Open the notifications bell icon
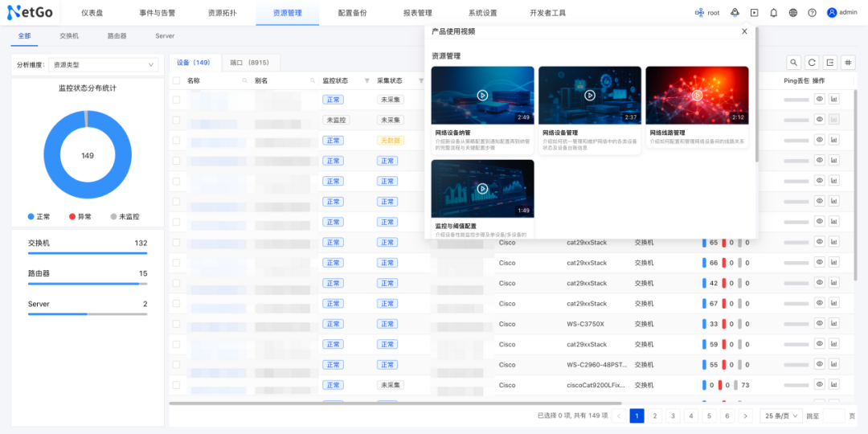This screenshot has height=434, width=868. click(x=774, y=13)
